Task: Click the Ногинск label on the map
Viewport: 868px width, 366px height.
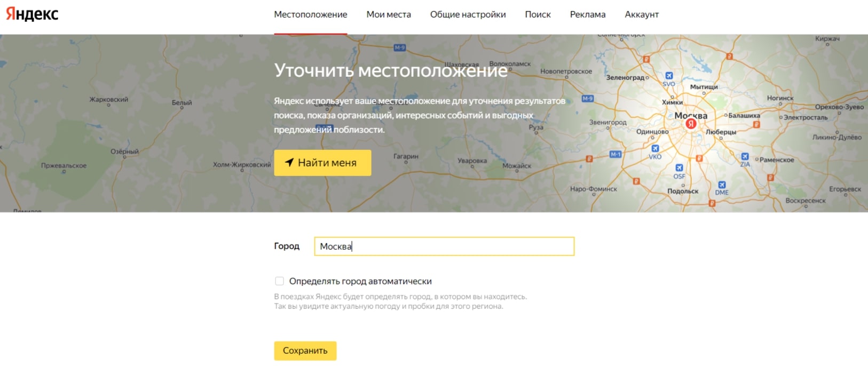Action: pos(780,98)
